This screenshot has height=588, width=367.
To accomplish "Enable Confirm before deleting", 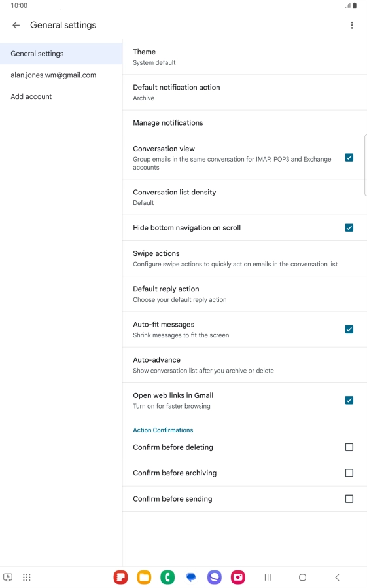I will [349, 447].
